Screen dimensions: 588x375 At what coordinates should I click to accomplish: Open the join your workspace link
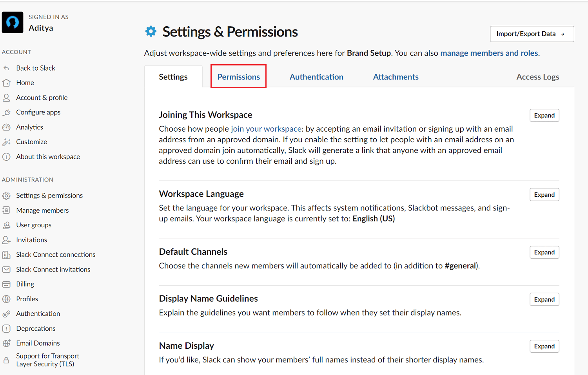(266, 129)
